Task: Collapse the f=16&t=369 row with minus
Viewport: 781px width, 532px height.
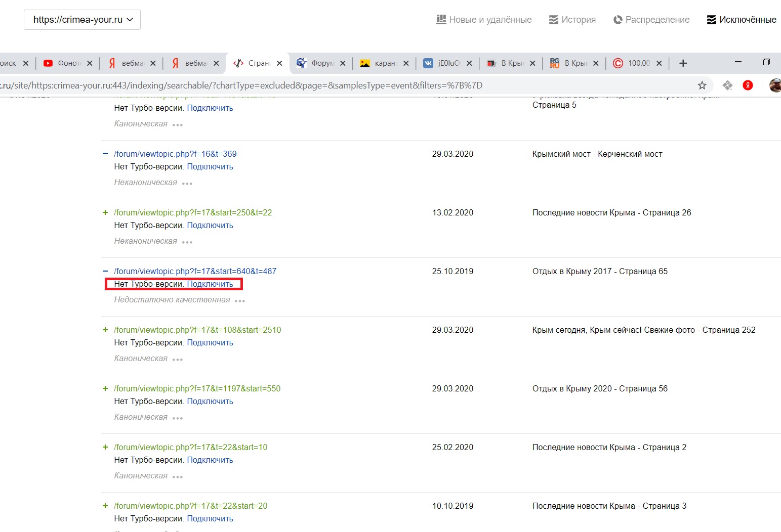Action: click(105, 154)
